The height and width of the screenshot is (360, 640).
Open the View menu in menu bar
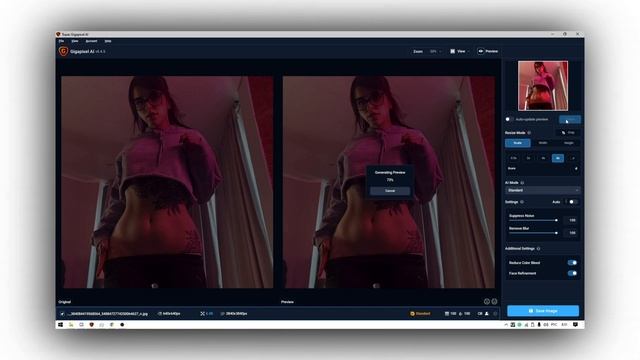point(75,41)
